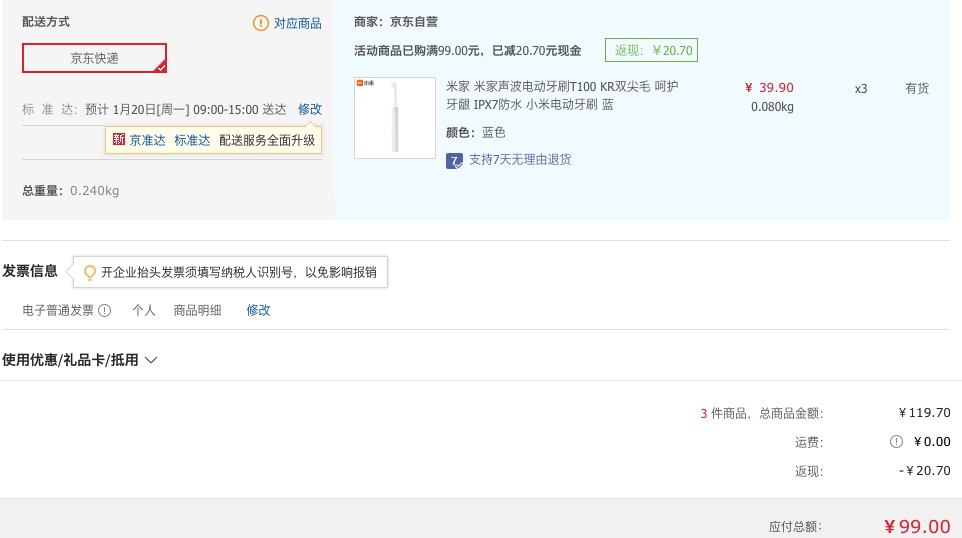This screenshot has width=962, height=538.
Task: Click the 颜色：蓝色 text
Action: 475,133
